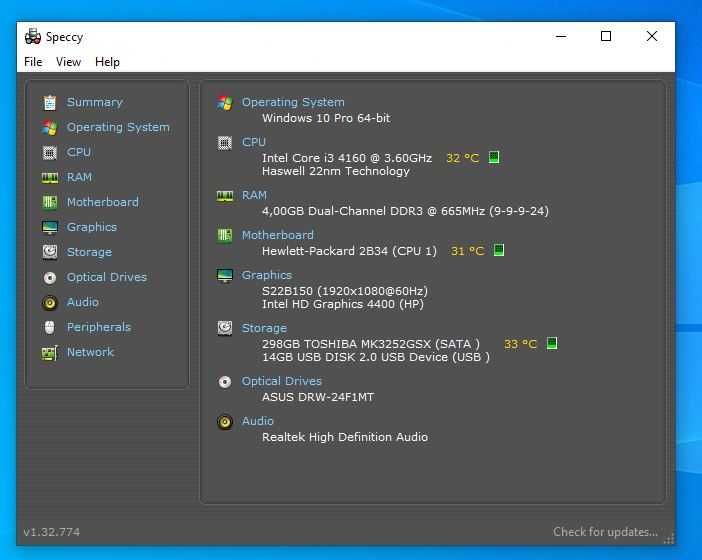Click the Audio speaker icon in sidebar
Viewport: 702px width, 560px height.
[50, 303]
